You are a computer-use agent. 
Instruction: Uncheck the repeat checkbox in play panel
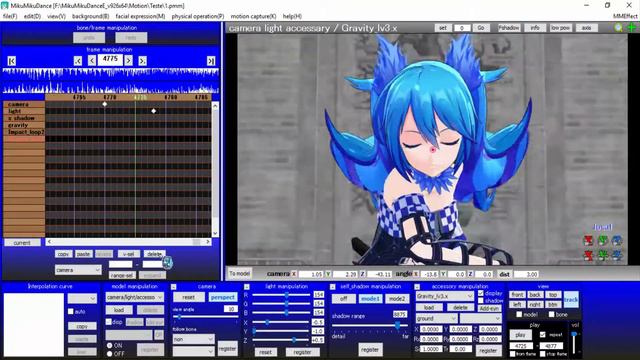point(542,334)
